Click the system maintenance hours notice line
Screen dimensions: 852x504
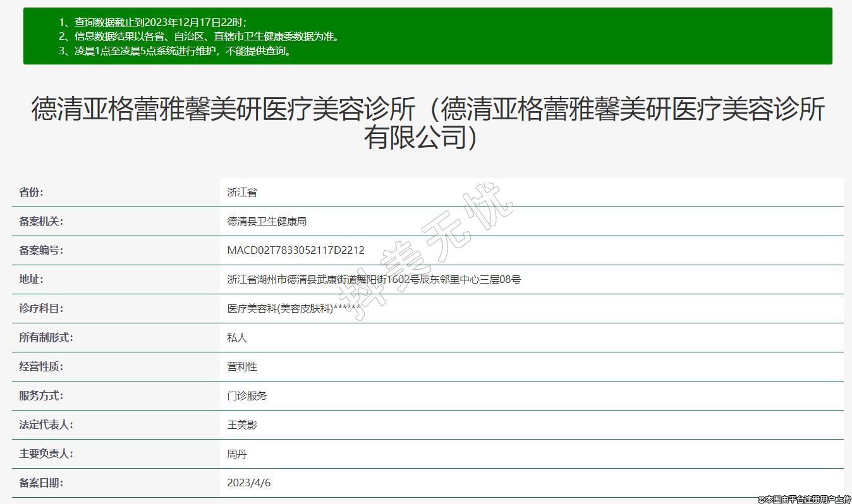[x=183, y=51]
